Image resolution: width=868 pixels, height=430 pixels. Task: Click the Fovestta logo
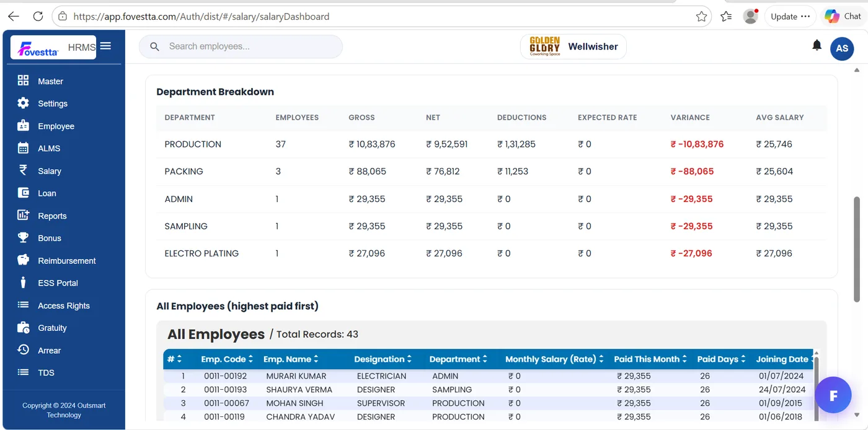39,48
